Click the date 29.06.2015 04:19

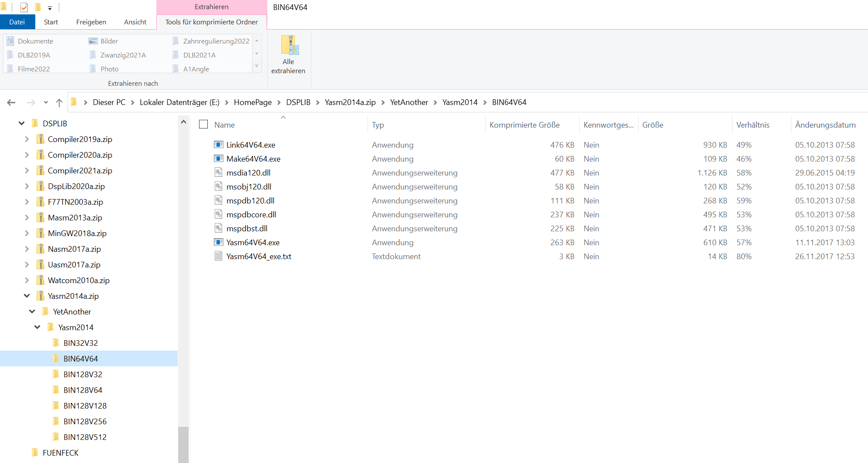(825, 172)
